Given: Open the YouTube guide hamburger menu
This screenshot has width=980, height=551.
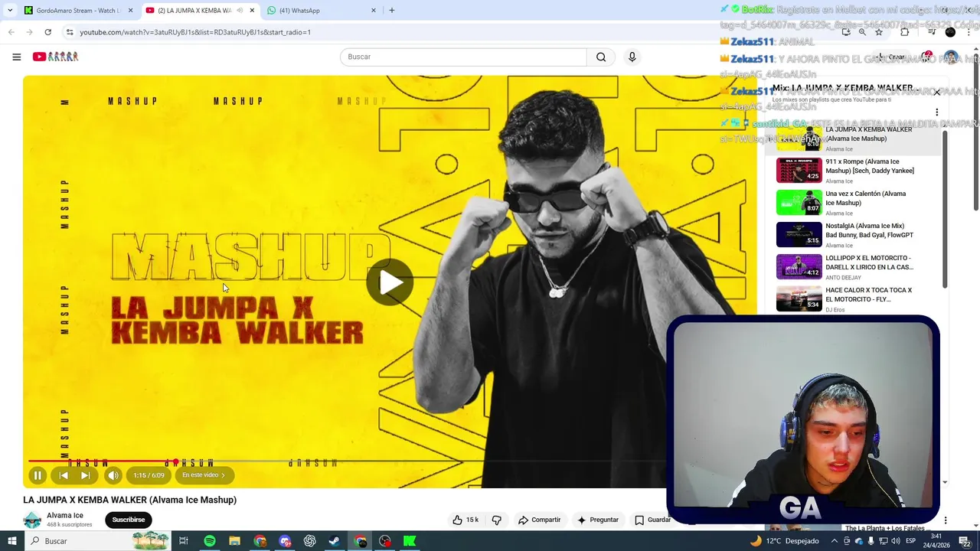Looking at the screenshot, I should click(x=16, y=57).
